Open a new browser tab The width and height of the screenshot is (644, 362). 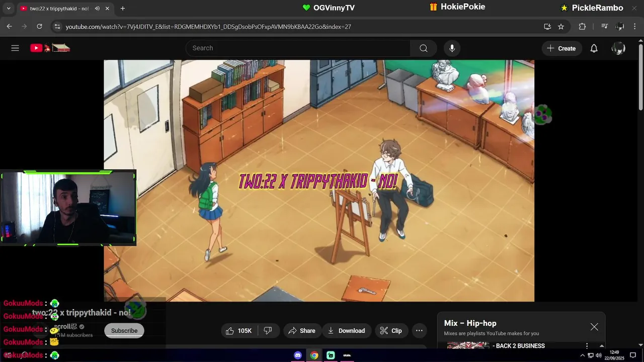coord(123,9)
